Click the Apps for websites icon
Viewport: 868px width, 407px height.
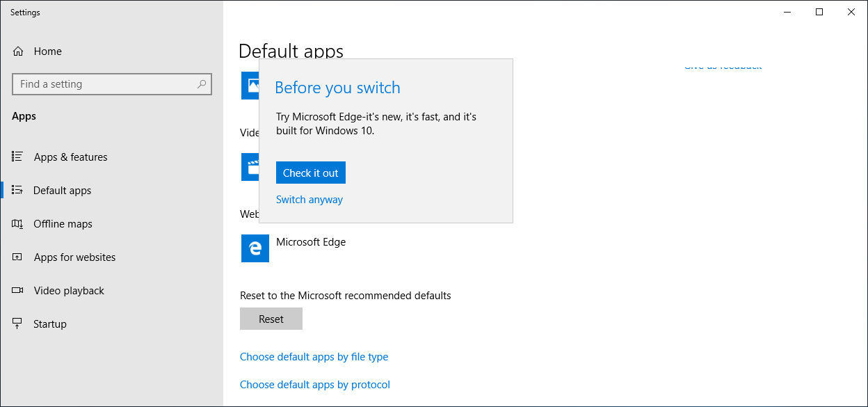tap(18, 257)
